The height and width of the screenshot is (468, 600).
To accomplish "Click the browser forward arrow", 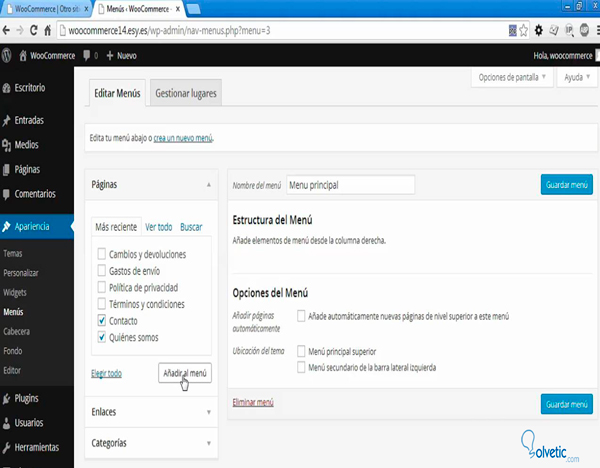I will point(20,30).
